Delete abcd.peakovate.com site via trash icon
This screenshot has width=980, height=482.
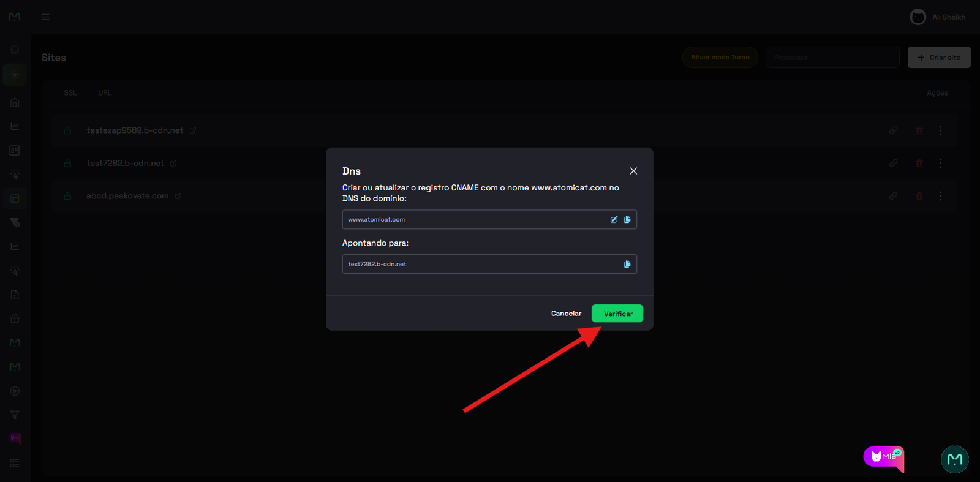pos(919,196)
